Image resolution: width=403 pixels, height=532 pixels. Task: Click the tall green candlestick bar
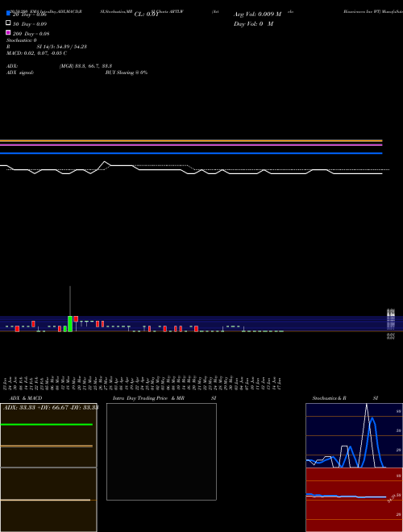(70, 324)
